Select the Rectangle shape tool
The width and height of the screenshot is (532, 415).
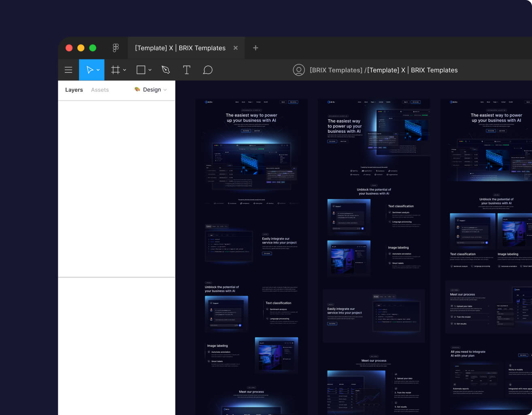(x=140, y=70)
